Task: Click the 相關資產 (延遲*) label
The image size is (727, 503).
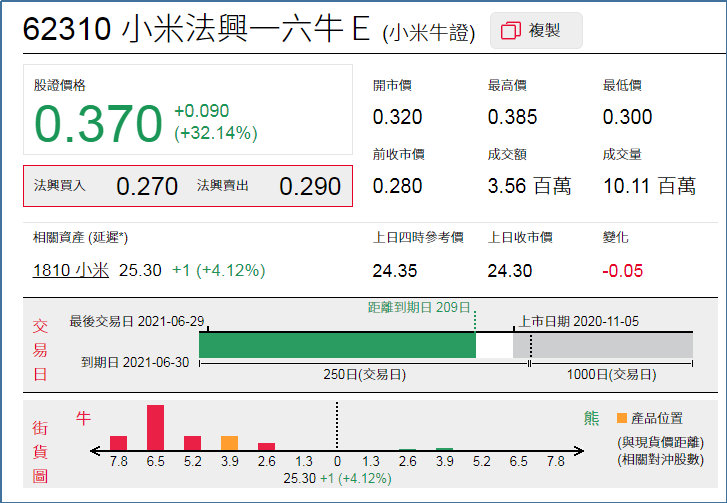Action: (80, 238)
